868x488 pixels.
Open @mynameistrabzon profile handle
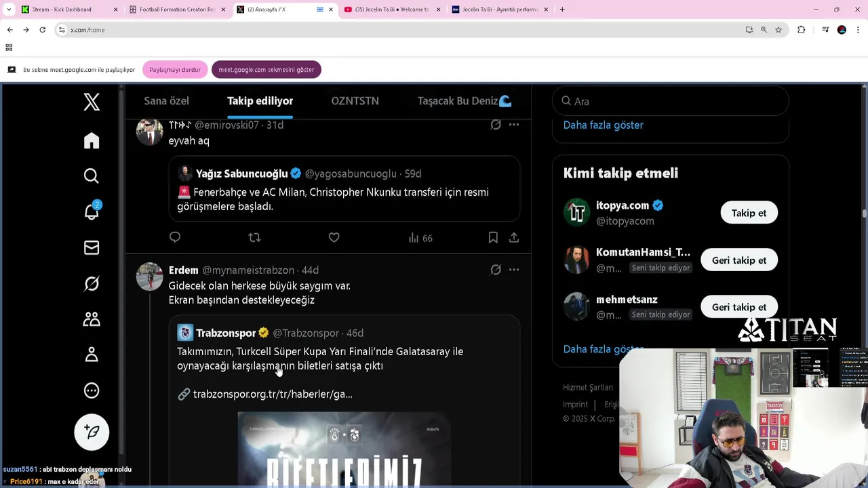coord(248,270)
